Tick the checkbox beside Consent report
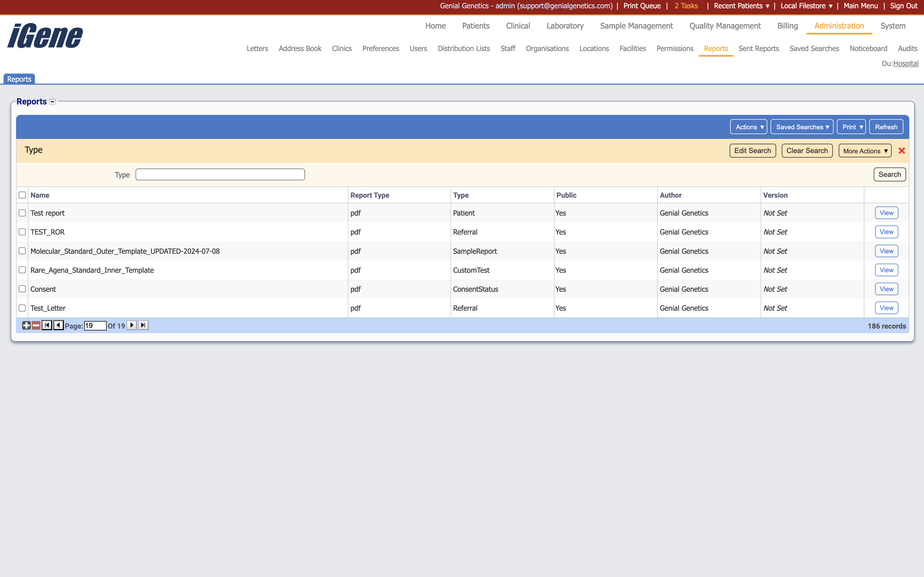Viewport: 924px width, 577px height. click(22, 289)
